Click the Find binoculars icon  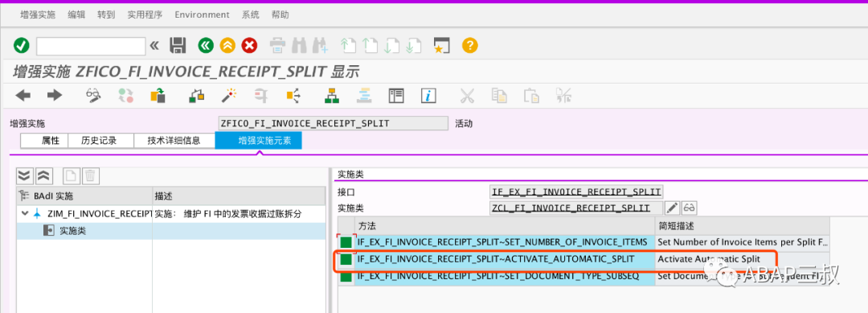pyautogui.click(x=299, y=45)
